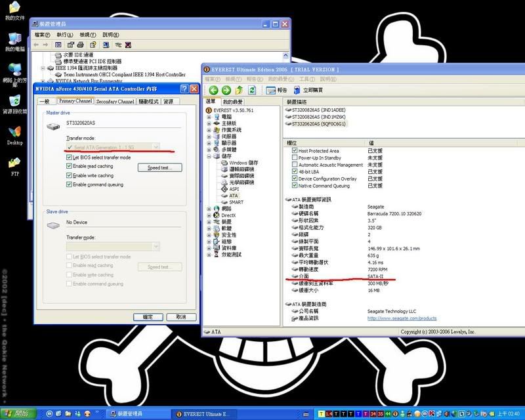Click the system tray clock 上午 02:40
Viewport: 525px width, 420px height.
point(508,414)
